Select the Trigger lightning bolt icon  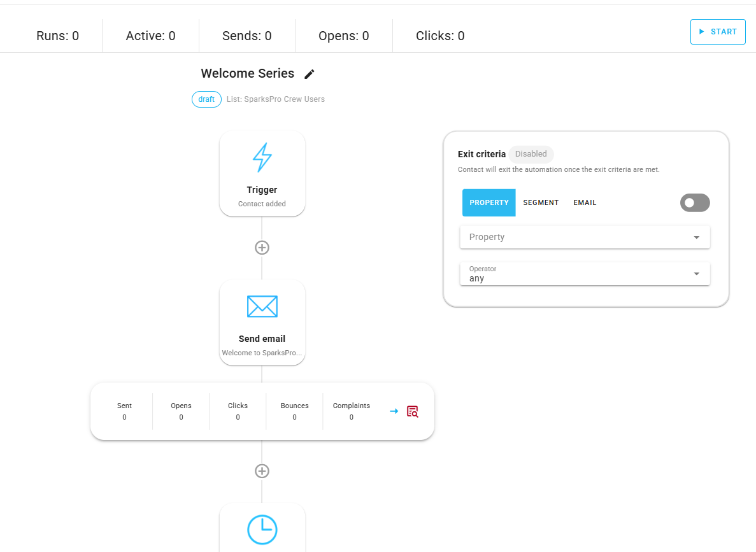[262, 158]
